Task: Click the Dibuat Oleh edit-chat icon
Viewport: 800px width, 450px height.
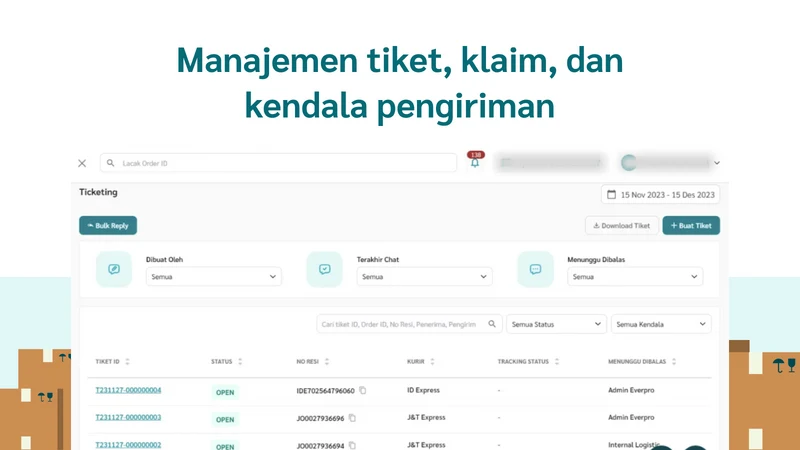Action: tap(114, 269)
